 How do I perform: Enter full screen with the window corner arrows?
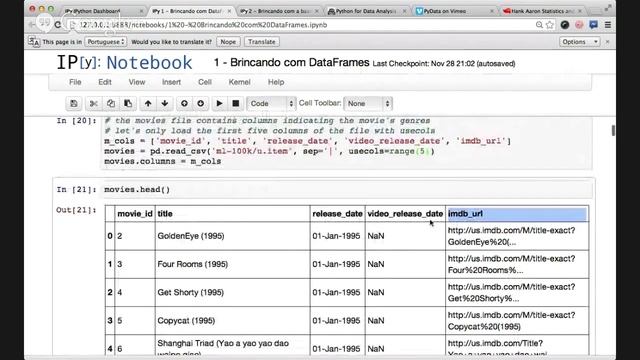pos(608,8)
